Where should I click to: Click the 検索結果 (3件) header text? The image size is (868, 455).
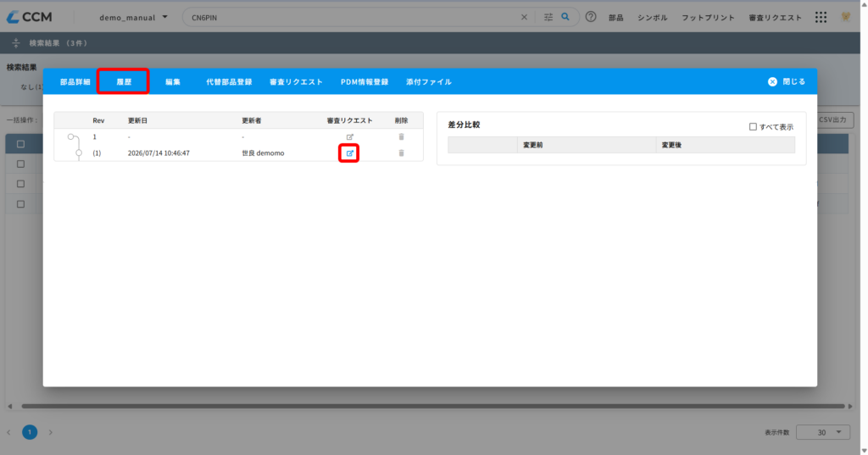pyautogui.click(x=58, y=43)
